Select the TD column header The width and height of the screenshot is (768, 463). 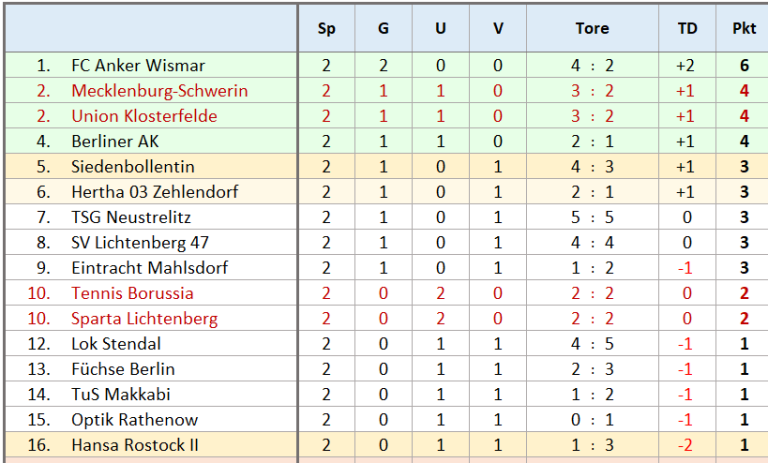click(x=687, y=28)
